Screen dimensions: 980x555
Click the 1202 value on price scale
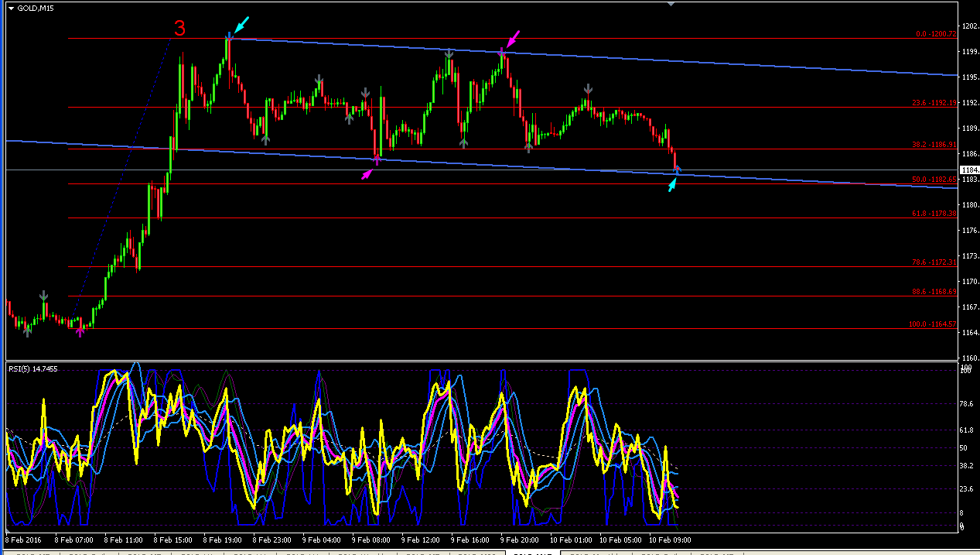tap(969, 26)
